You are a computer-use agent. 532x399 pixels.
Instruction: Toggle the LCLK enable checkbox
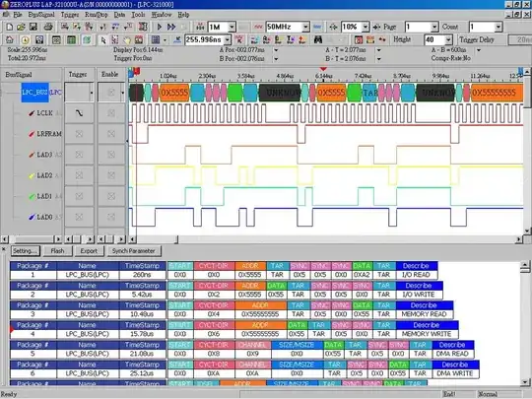111,113
